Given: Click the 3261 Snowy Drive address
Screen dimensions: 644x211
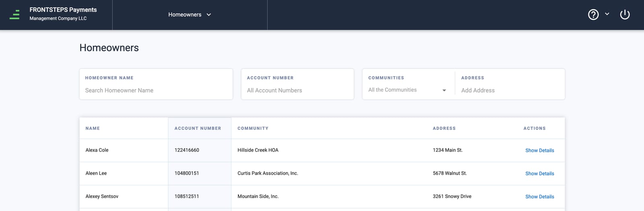Looking at the screenshot, I should 452,196.
